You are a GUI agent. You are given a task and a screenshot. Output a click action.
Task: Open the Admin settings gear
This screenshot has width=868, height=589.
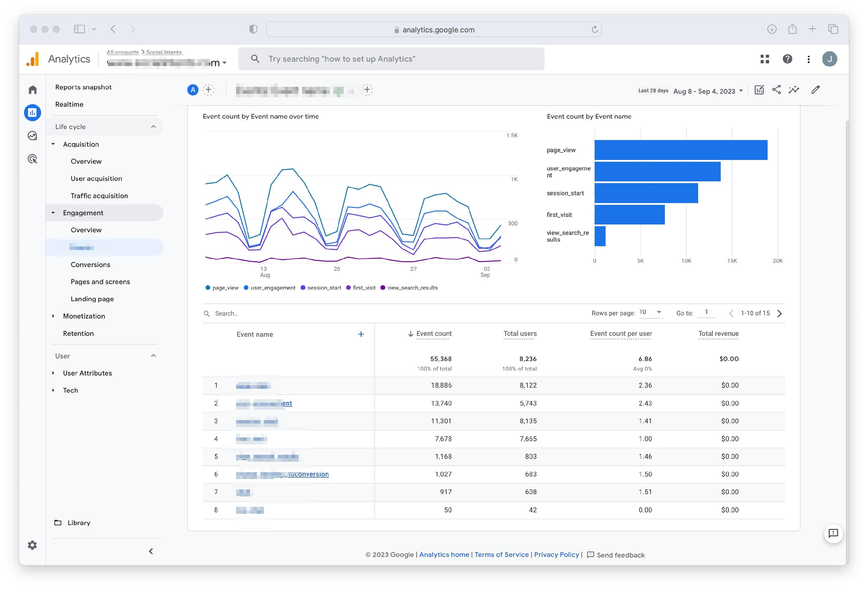32,545
